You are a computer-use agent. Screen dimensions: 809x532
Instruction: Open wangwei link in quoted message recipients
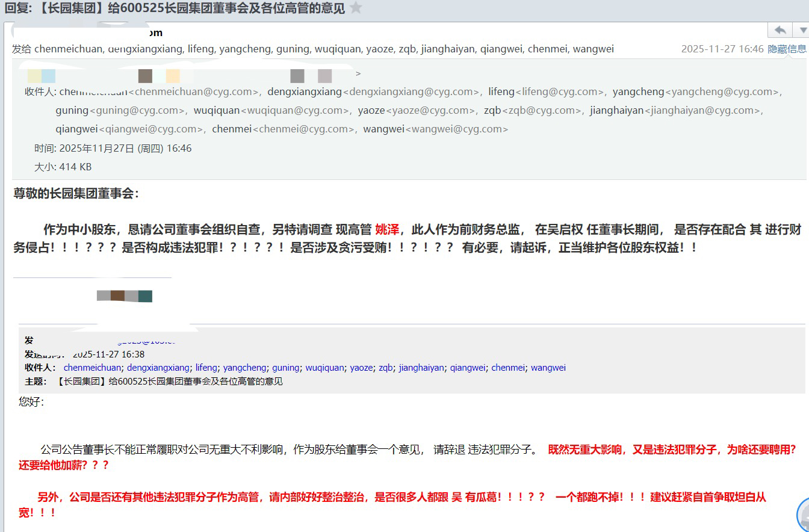(x=548, y=368)
